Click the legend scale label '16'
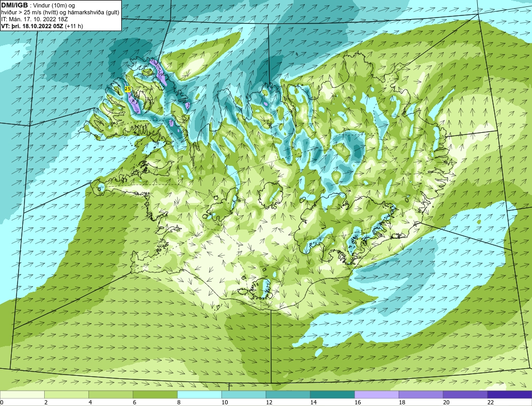 coord(358,402)
